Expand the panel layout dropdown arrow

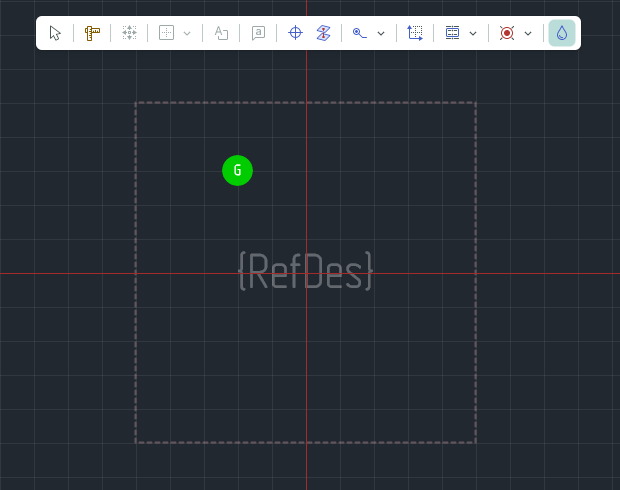tap(473, 33)
